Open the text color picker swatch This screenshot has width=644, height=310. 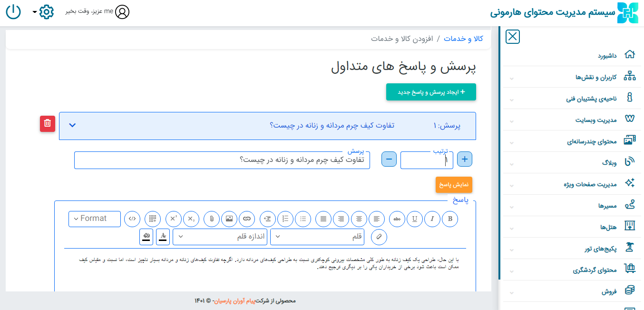(x=163, y=237)
